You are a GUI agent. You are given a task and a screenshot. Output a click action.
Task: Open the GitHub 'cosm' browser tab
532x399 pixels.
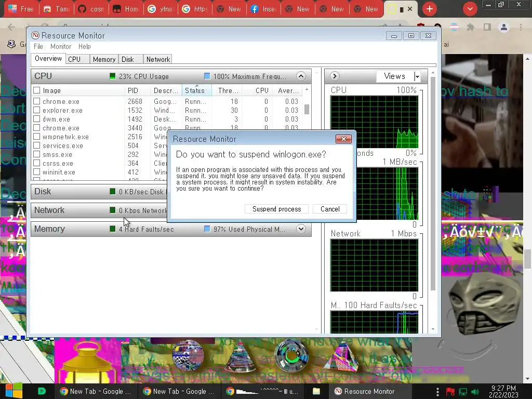[x=91, y=9]
